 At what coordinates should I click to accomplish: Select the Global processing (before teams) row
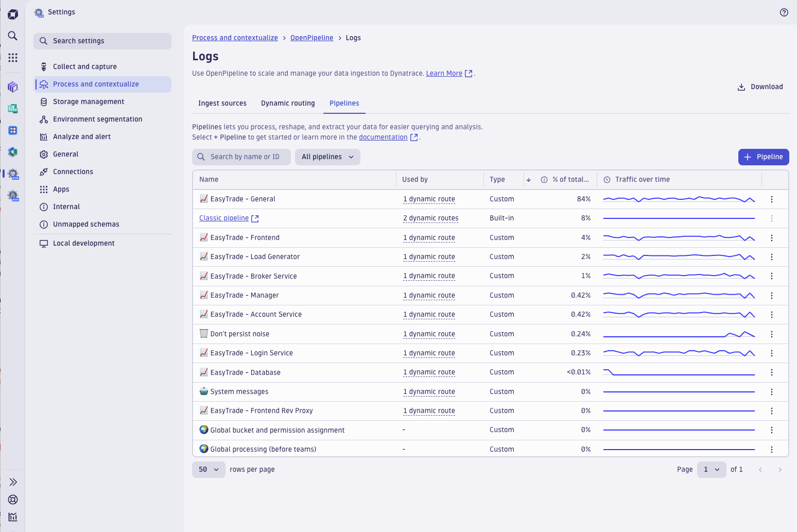(x=491, y=450)
